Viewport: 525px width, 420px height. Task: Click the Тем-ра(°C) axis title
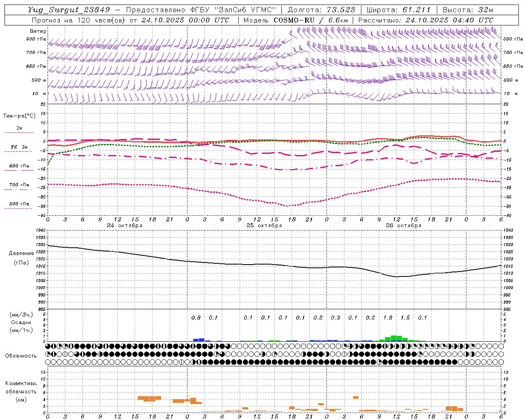19,116
